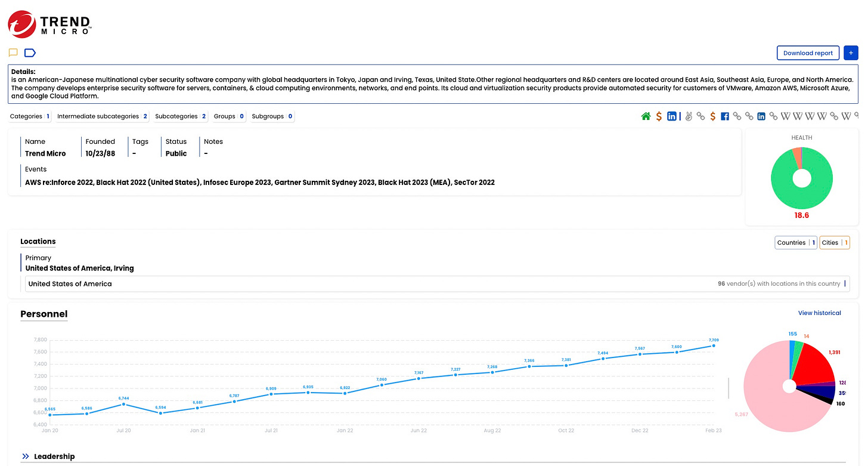Click the dollar icon left of Facebook
868x466 pixels.
(x=712, y=116)
